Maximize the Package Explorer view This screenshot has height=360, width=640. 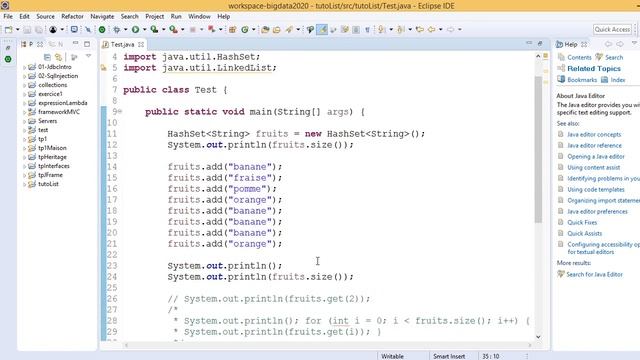(87, 44)
